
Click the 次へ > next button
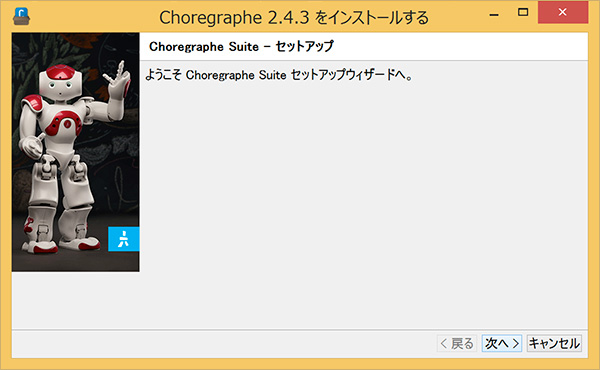point(502,343)
